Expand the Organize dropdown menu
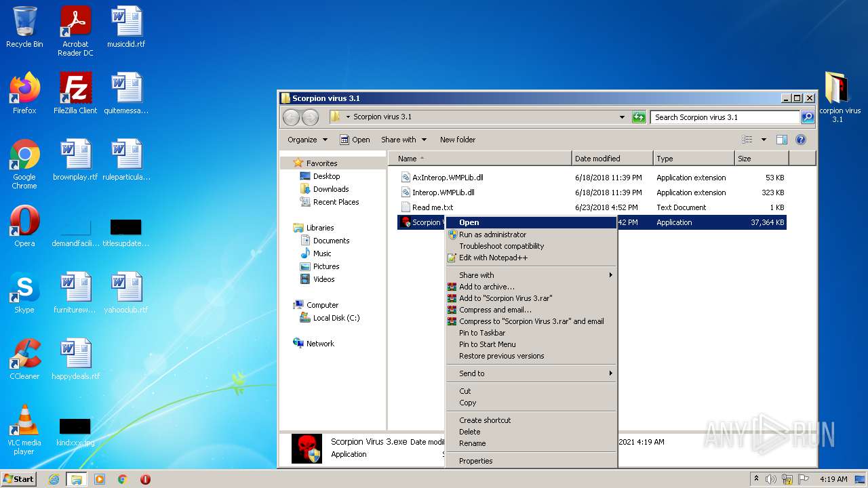The image size is (868, 488). pos(307,140)
